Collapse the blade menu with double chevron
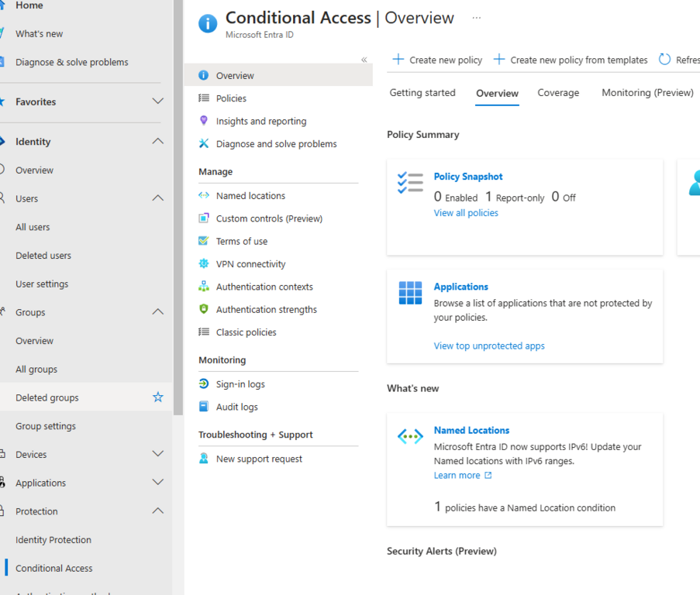 pos(364,60)
